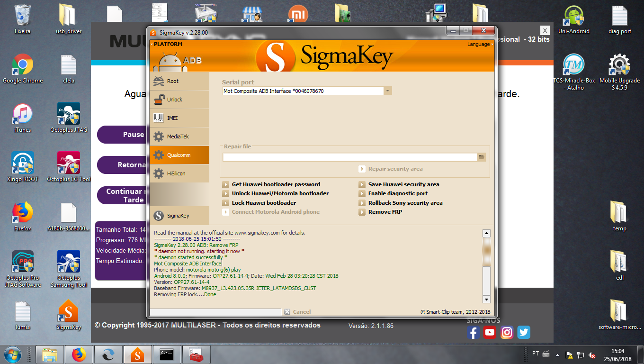Image resolution: width=644 pixels, height=364 pixels.
Task: Open File Explorer from the taskbar
Action: tap(50, 355)
